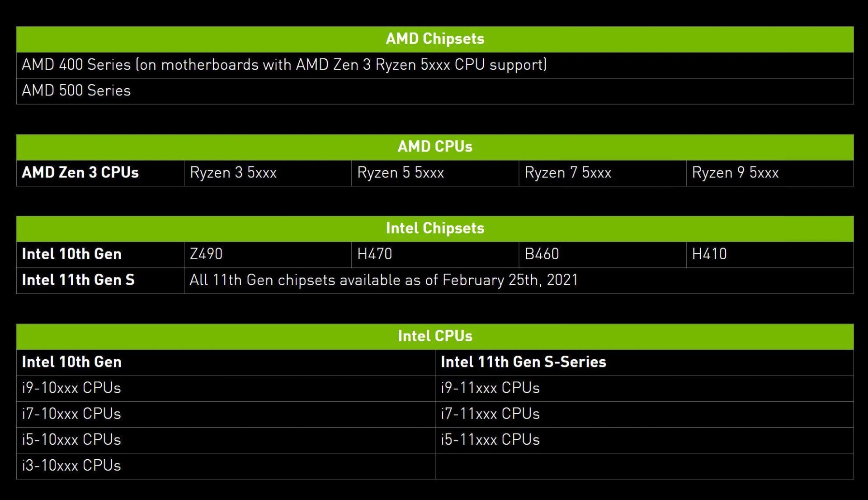Select the i9-10xxx CPUs row
Image resolution: width=868 pixels, height=500 pixels.
tap(71, 388)
